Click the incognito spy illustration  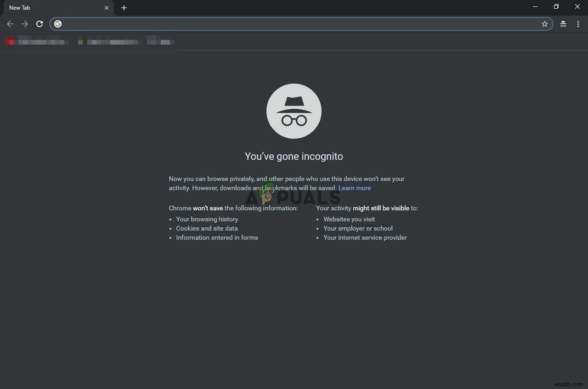[x=294, y=111]
